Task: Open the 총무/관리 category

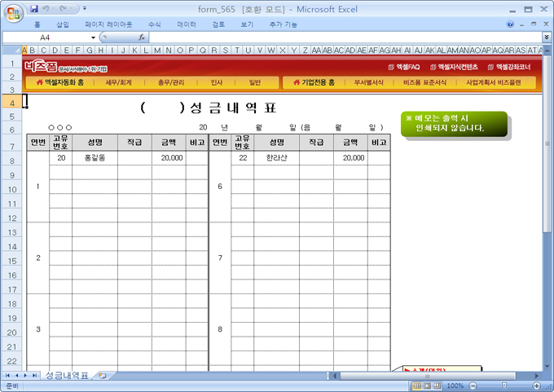Action: tap(171, 82)
